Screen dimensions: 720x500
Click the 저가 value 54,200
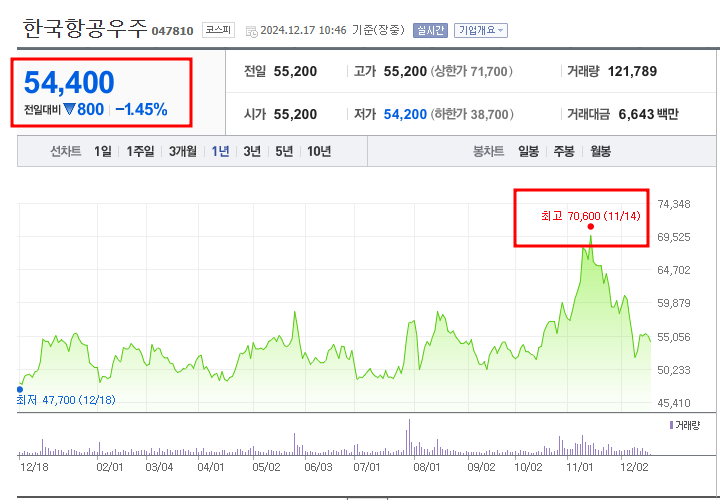405,114
